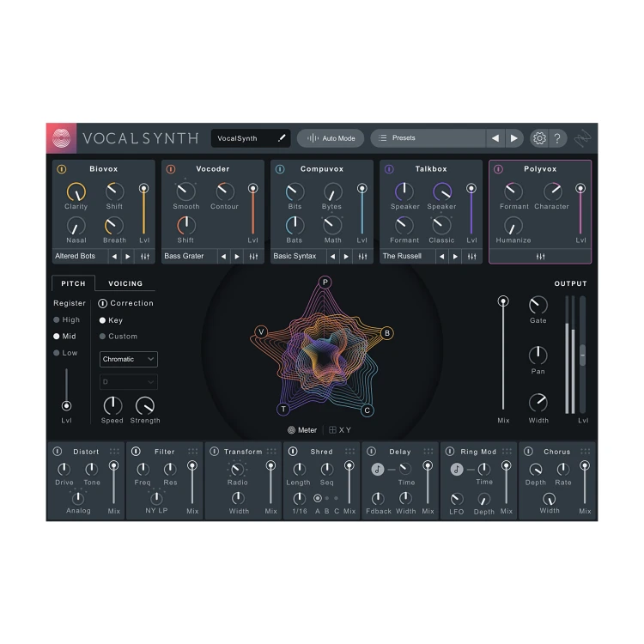Click the Delay tempo sync note icon
644x644 pixels.
378,469
